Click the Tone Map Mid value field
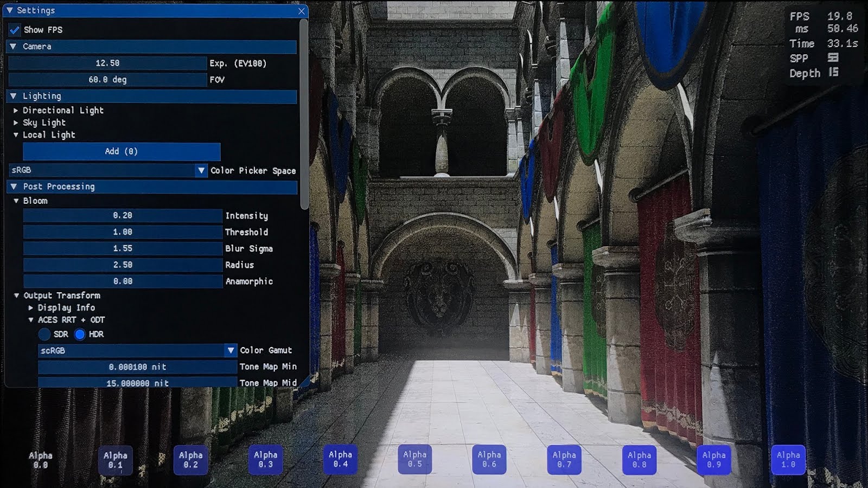The width and height of the screenshot is (868, 488). 137,383
